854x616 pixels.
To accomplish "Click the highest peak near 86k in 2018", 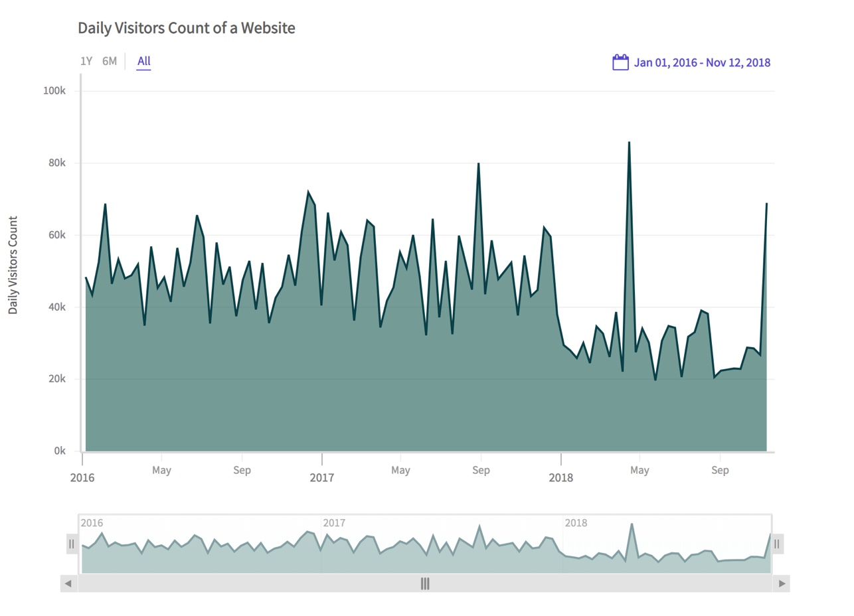I will pos(629,142).
